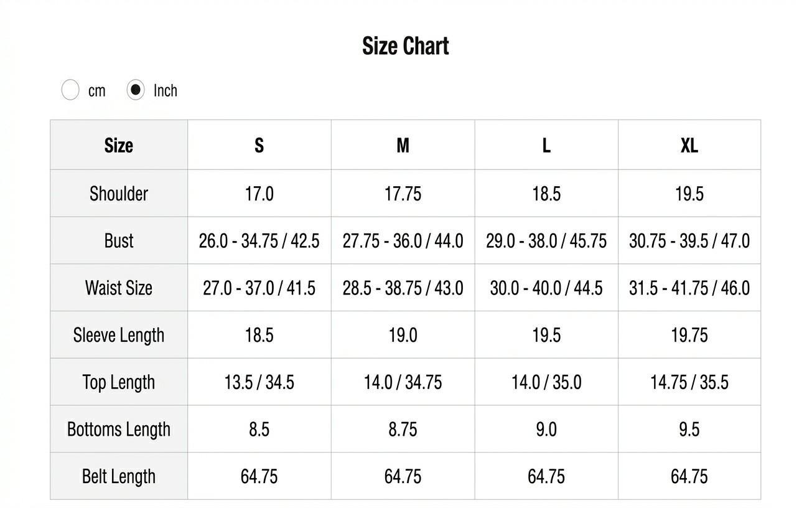Select the Inch unit radio button

[x=136, y=90]
